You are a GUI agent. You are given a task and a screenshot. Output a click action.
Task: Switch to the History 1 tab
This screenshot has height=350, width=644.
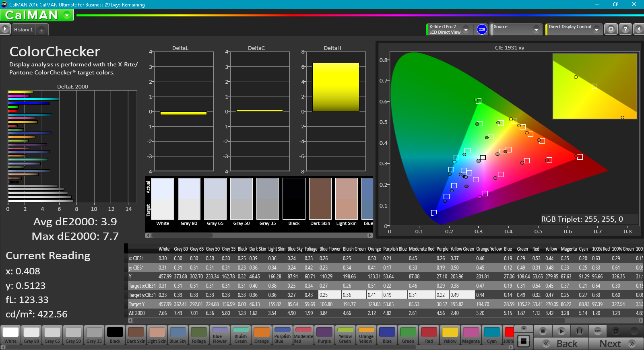click(x=23, y=30)
